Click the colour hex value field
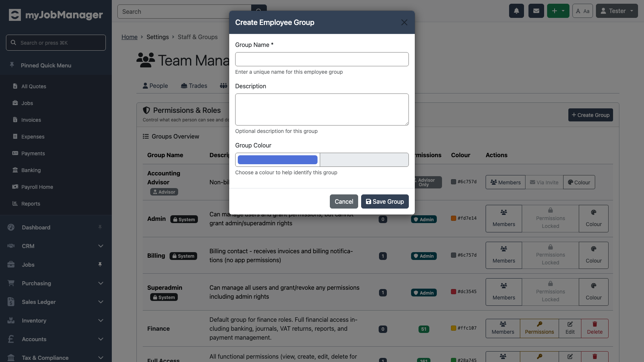 coord(364,160)
